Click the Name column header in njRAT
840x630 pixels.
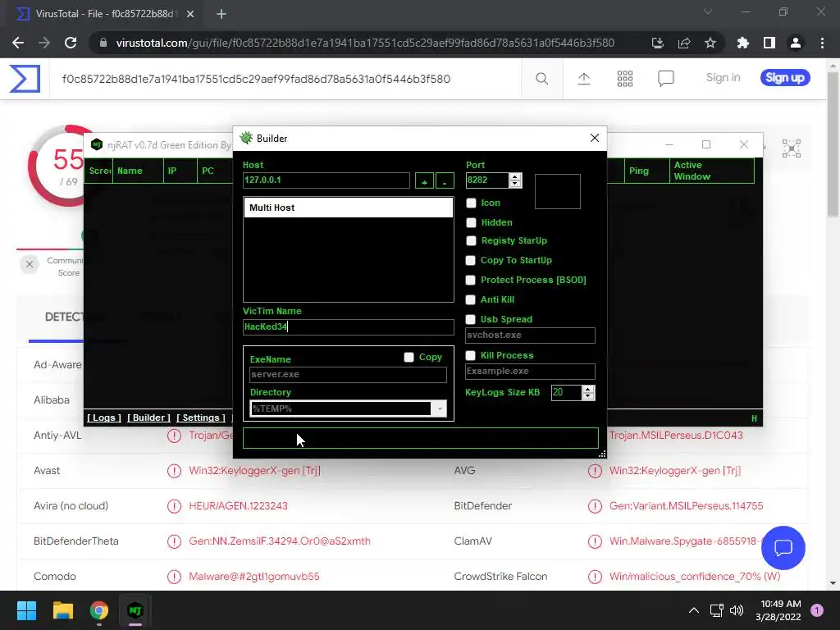pos(138,171)
